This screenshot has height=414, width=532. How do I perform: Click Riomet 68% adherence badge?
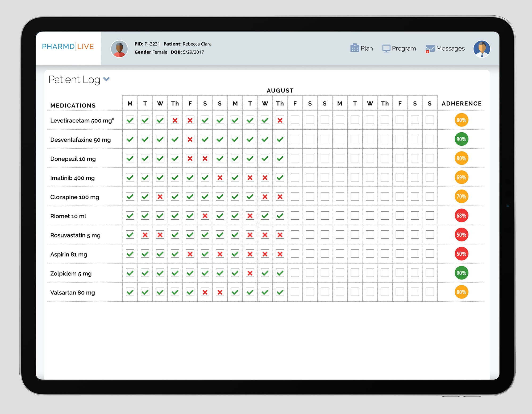click(461, 216)
